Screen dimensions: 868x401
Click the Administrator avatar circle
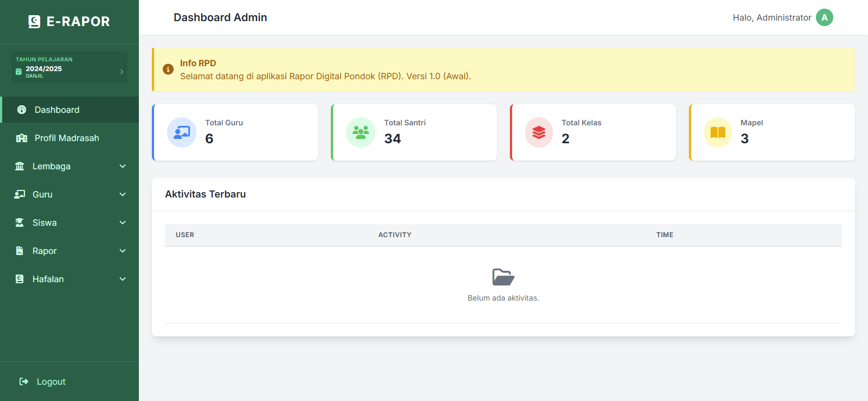pos(824,17)
